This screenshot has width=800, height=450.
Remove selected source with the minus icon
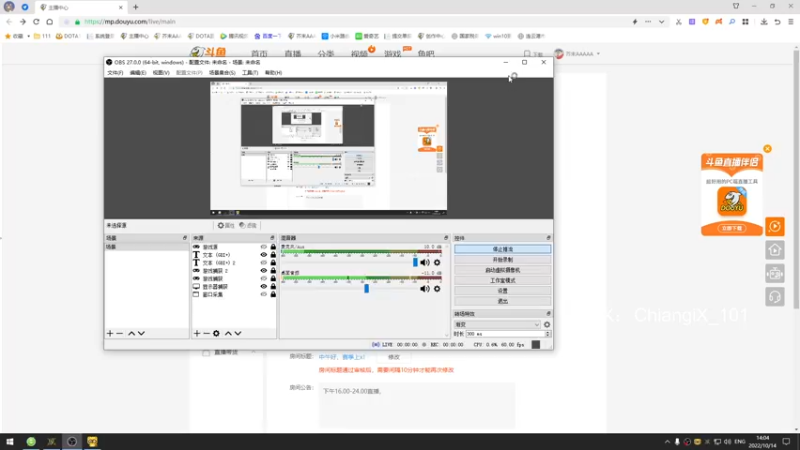(x=207, y=333)
